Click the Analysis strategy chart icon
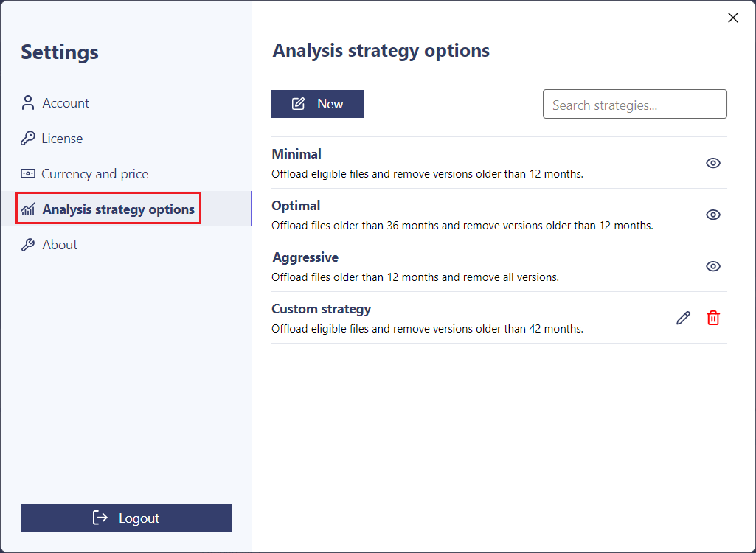The height and width of the screenshot is (553, 756). coord(29,209)
